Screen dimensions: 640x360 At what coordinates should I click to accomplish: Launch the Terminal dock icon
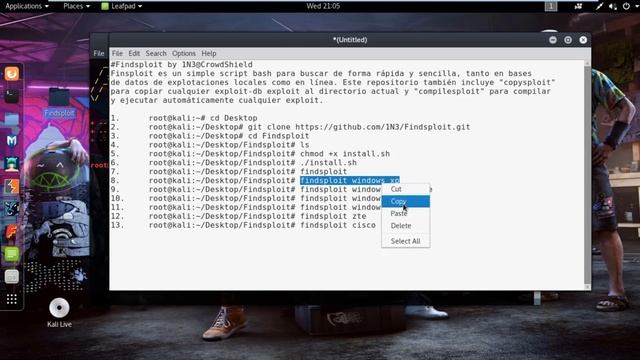coord(11,96)
